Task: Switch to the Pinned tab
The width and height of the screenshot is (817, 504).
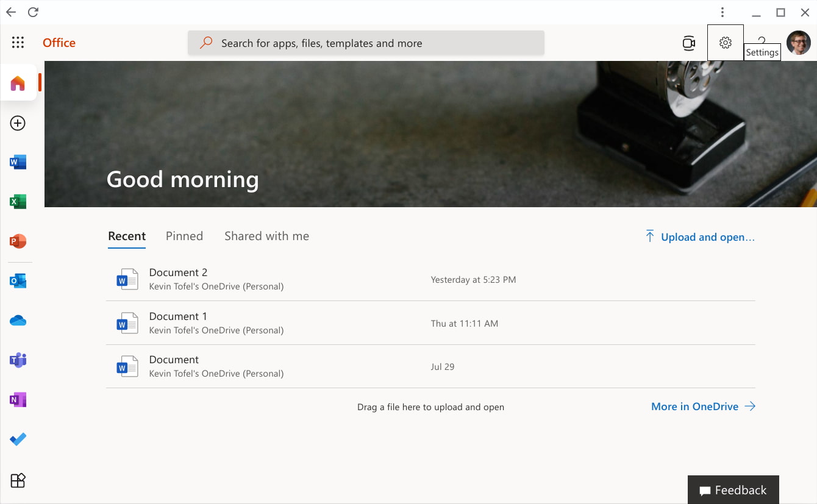Action: point(184,236)
